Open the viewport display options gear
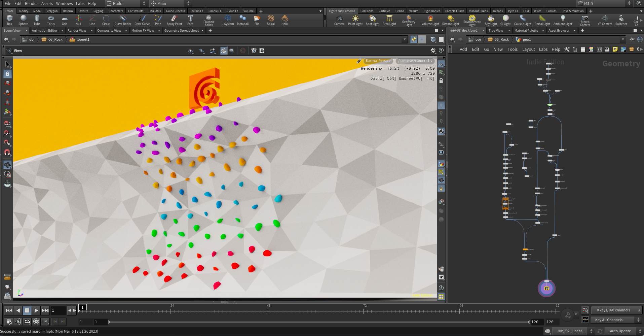This screenshot has height=336, width=644. (x=433, y=51)
